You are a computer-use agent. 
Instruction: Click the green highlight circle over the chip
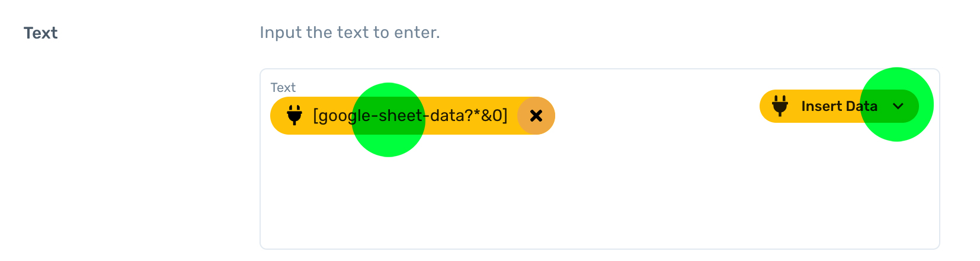click(x=389, y=120)
